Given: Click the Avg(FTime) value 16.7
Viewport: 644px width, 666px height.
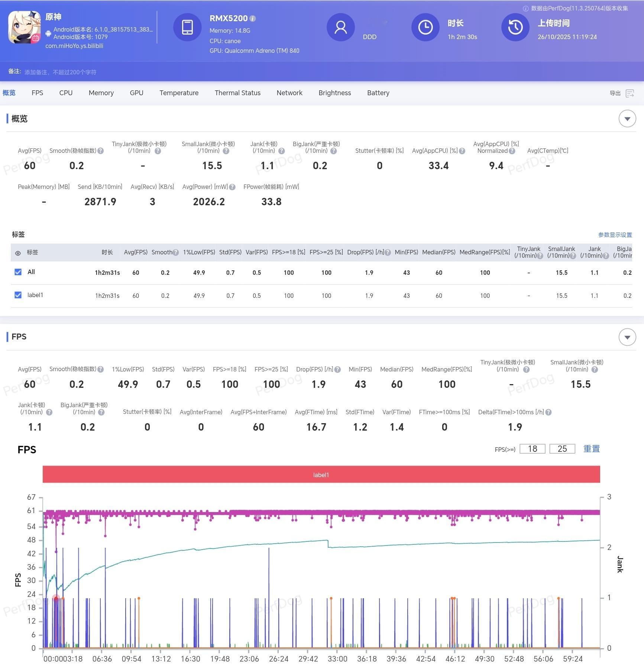Looking at the screenshot, I should 316,427.
